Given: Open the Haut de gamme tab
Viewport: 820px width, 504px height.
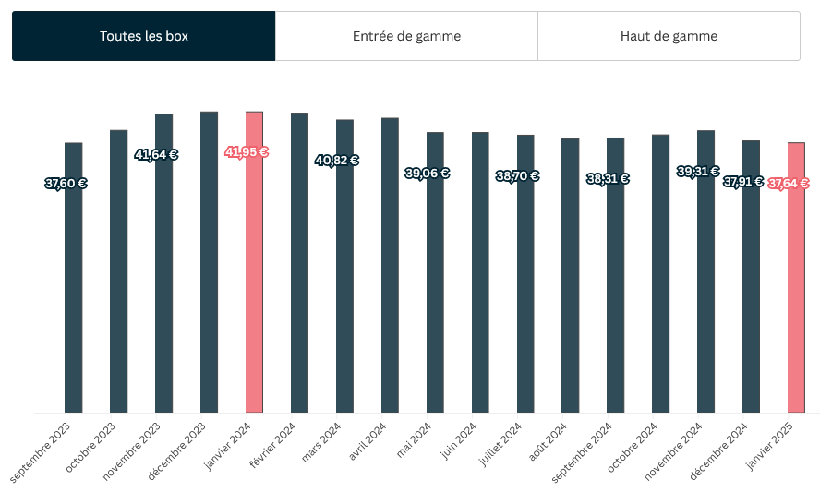Looking at the screenshot, I should tap(669, 36).
